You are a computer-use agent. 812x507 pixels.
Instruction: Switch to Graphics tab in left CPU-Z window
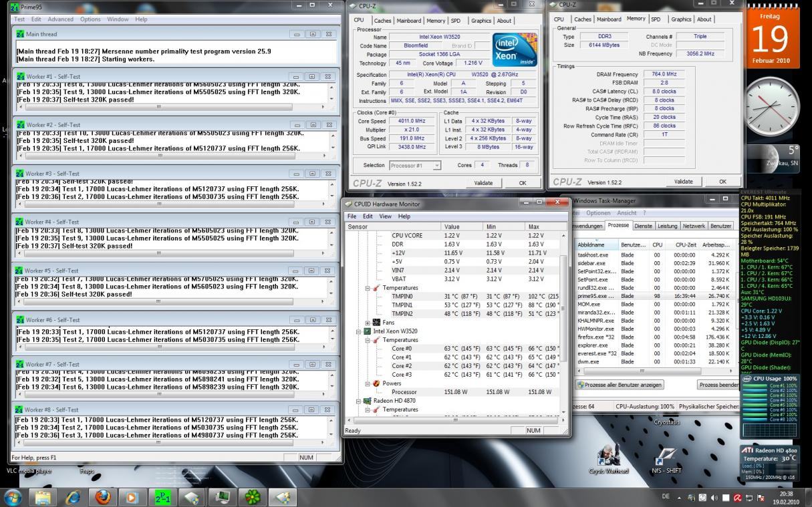pyautogui.click(x=481, y=21)
